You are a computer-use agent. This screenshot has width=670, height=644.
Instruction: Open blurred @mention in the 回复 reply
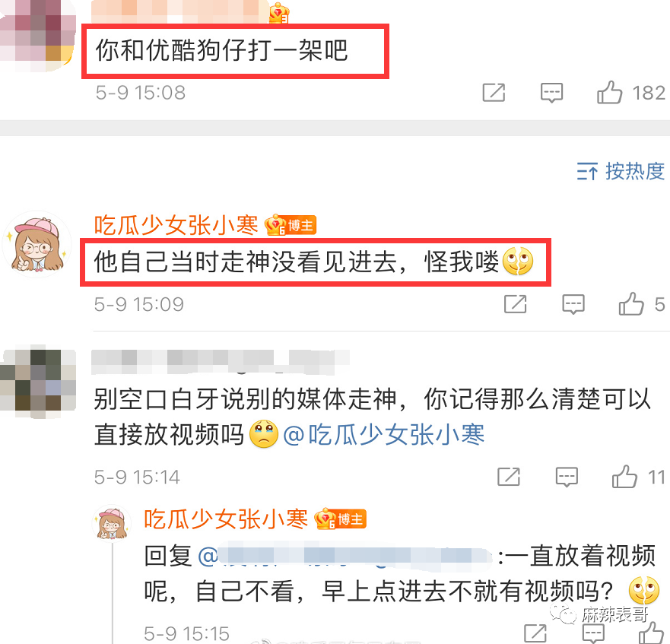click(345, 556)
